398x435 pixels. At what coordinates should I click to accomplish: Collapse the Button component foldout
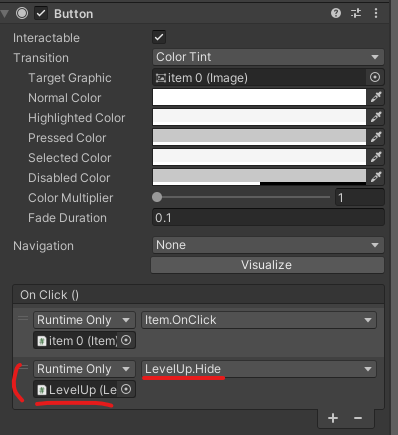coord(5,14)
